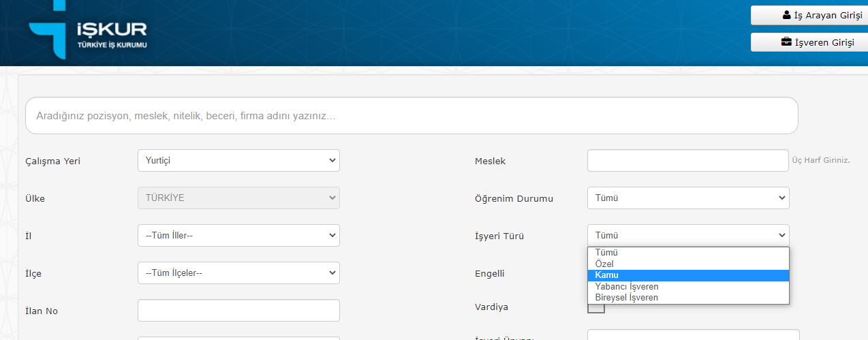Screen dimensions: 868x340
Task: Click the İlan No text field
Action: coord(238,311)
